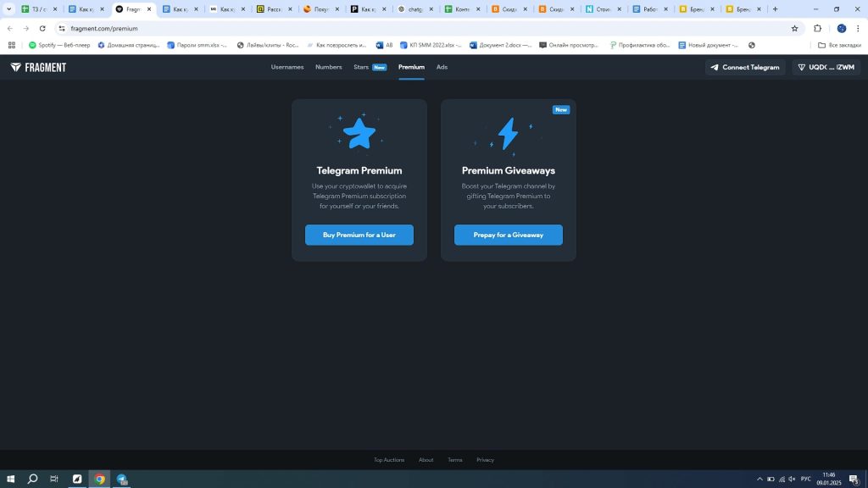This screenshot has height=488, width=868.
Task: Click Buy Premium for a User
Action: [x=359, y=236]
